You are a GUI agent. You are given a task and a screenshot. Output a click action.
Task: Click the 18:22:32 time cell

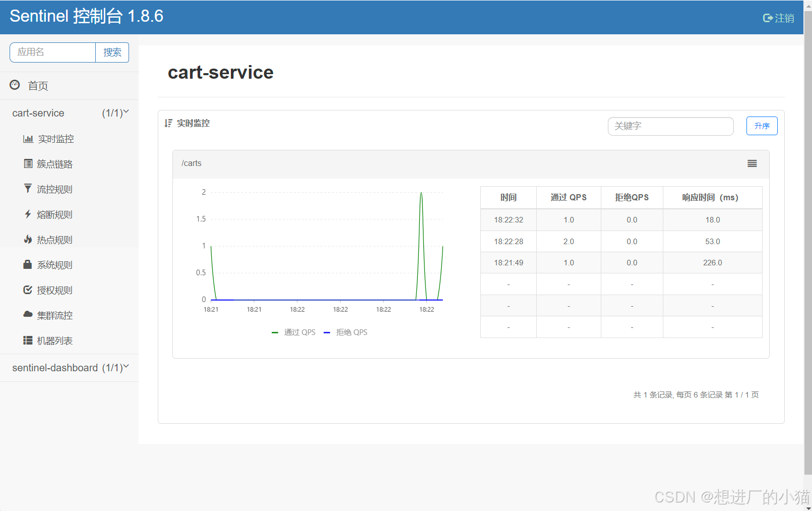[x=509, y=220]
